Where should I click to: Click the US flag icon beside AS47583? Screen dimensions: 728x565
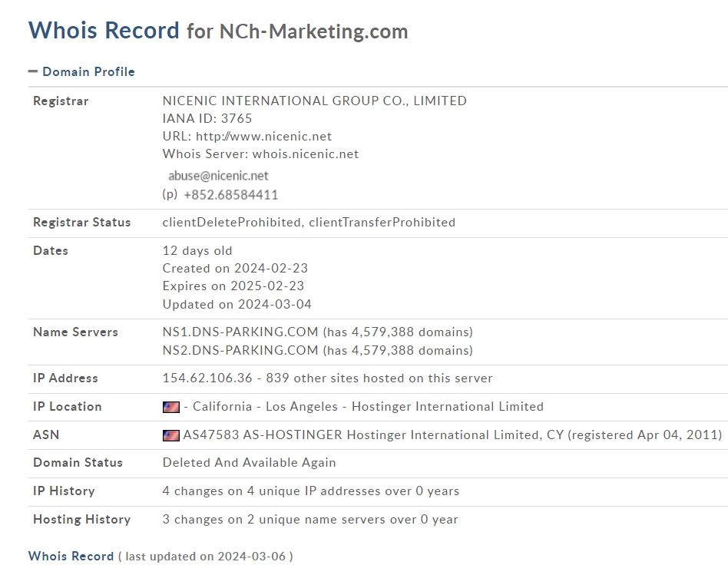(170, 435)
